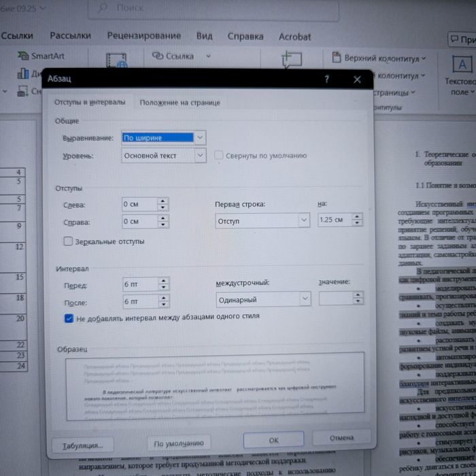Toggle Свернуты по умолчанию checkbox
The height and width of the screenshot is (476, 476).
coord(218,155)
